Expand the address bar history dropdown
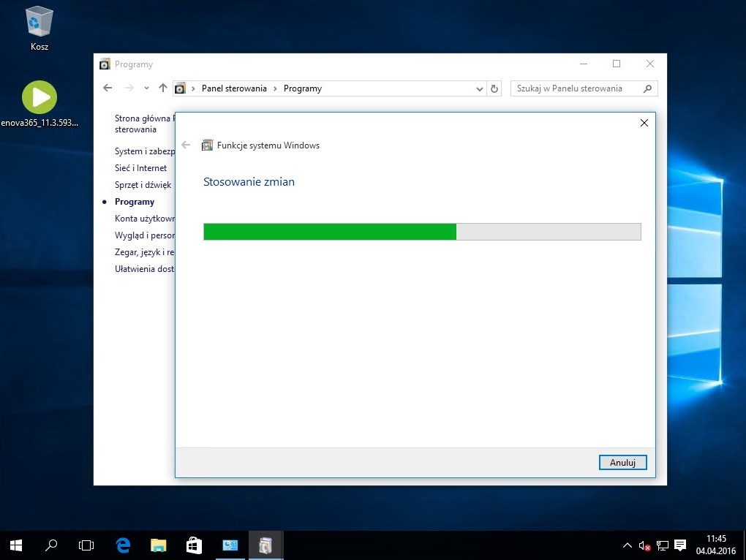746x560 pixels. (480, 88)
